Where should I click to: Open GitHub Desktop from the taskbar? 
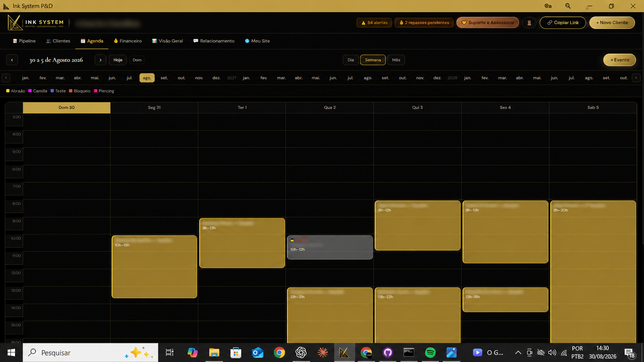[387, 352]
